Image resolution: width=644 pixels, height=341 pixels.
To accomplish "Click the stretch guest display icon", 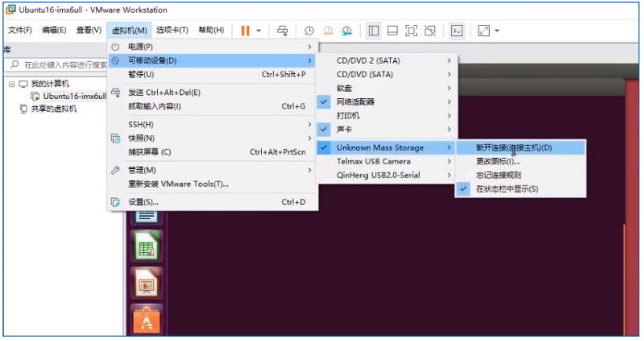I will point(484,31).
